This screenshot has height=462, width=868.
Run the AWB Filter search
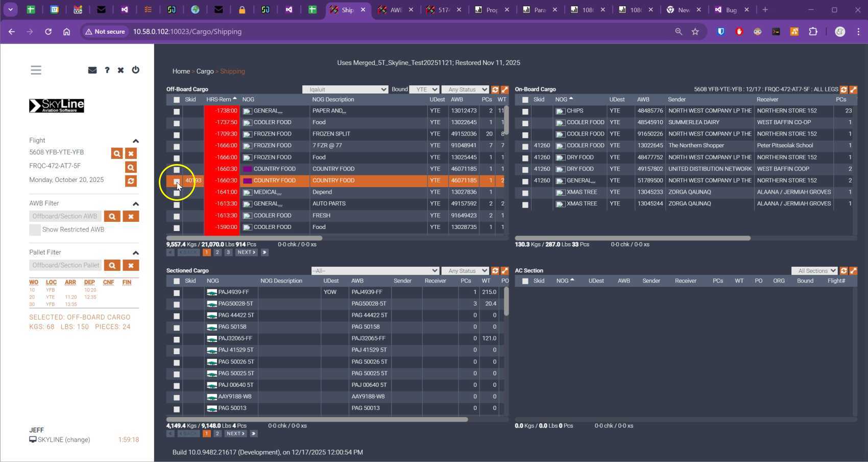(112, 216)
